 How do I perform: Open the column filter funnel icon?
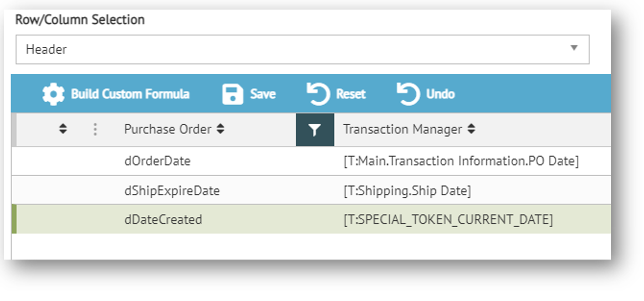315,130
